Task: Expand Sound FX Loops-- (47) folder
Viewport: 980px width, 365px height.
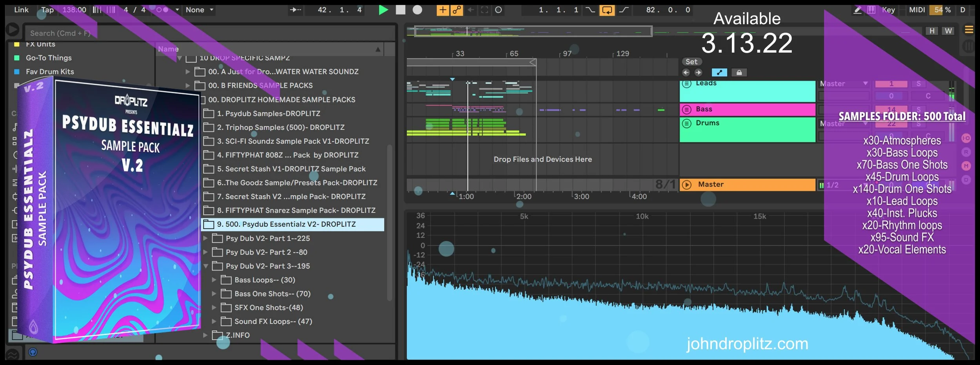Action: 214,321
